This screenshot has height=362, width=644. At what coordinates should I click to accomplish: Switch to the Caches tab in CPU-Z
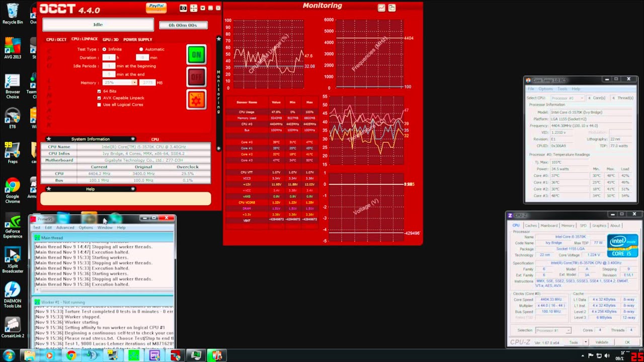531,226
